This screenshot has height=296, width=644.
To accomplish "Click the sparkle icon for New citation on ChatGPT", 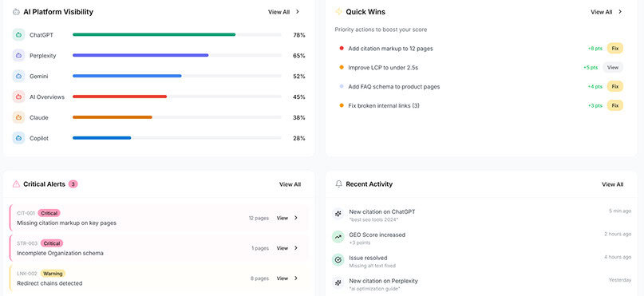I will (x=338, y=214).
